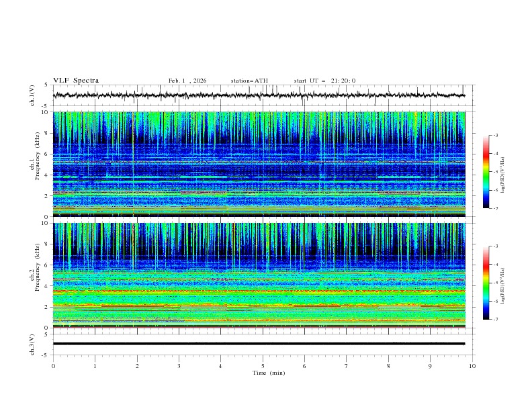Click the "-3" tick on ch.1 colorbar
The image size is (532, 411).
496,135
